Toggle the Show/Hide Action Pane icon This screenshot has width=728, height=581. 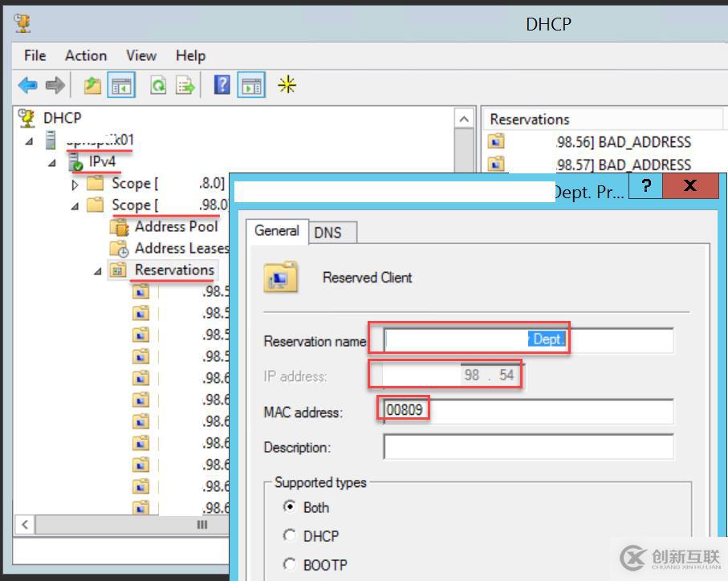click(251, 85)
